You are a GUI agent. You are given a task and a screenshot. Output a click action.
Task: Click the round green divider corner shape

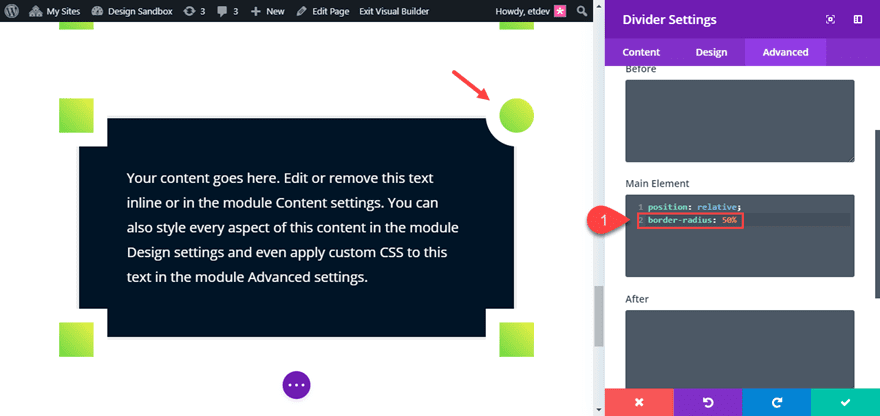516,116
